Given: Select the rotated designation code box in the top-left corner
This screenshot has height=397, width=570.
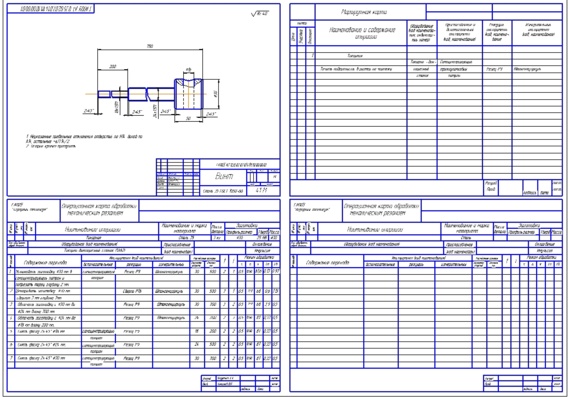Looking at the screenshot, I should 51,9.
